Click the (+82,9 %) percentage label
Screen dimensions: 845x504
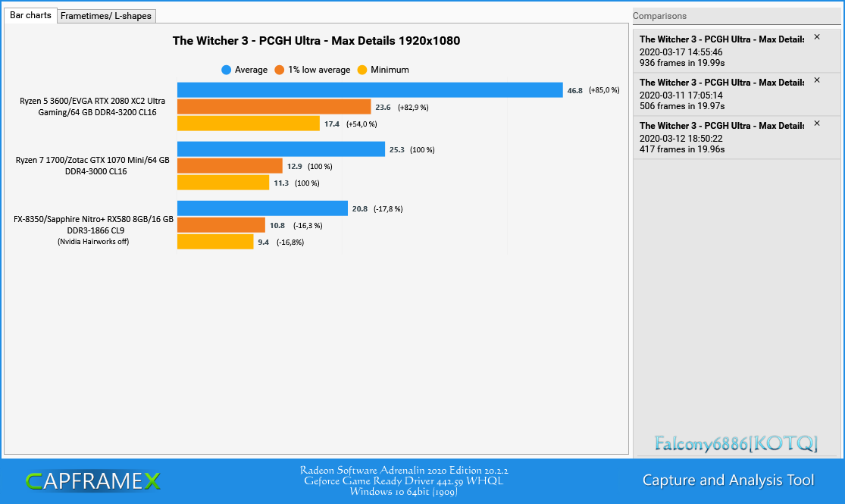click(x=413, y=108)
